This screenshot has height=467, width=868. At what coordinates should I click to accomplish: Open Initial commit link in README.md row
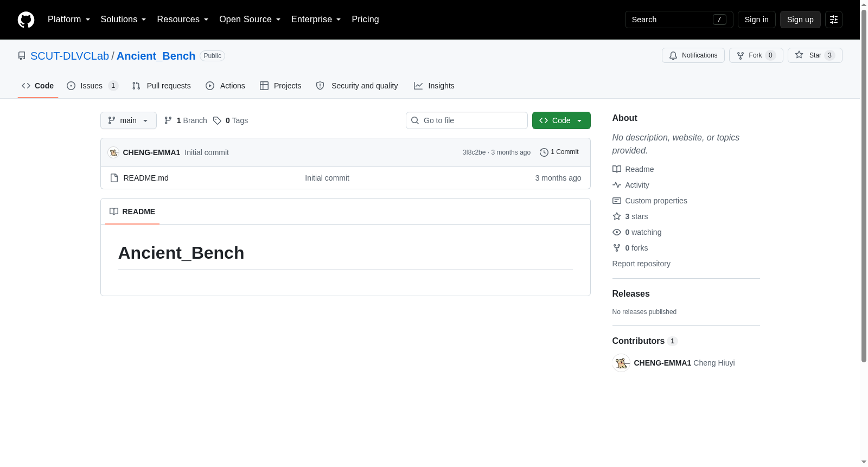tap(327, 178)
